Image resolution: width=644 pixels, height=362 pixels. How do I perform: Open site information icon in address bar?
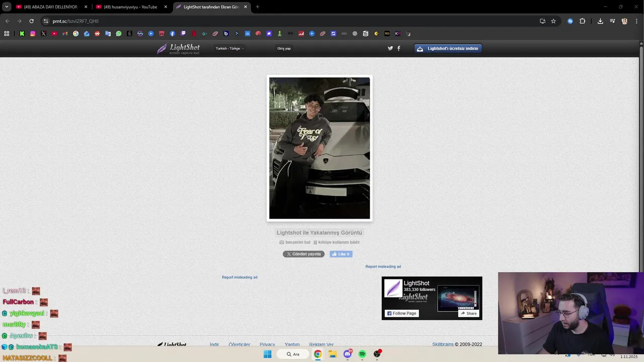point(46,21)
